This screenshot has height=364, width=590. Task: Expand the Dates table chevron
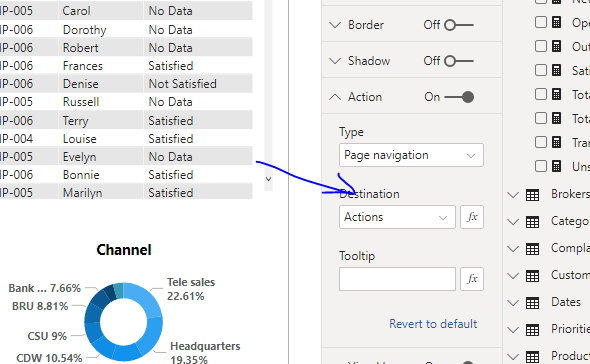pos(513,303)
